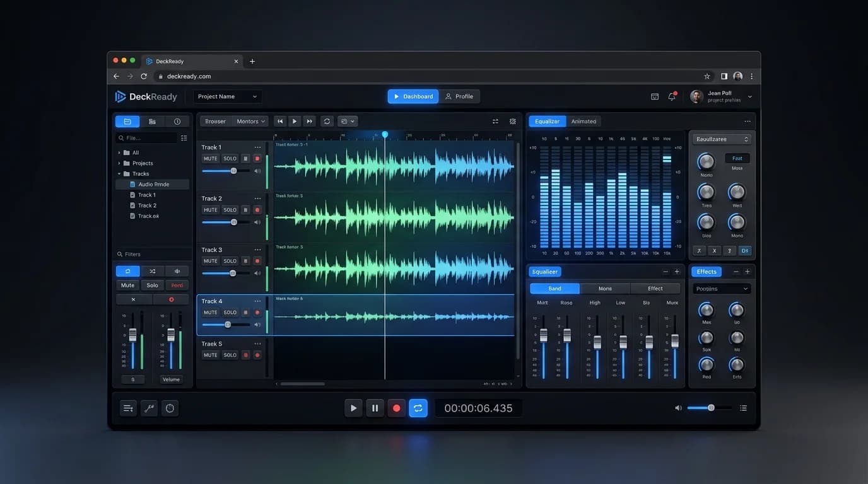Open the mixer settings gear above the Equalizer panel

coord(512,121)
